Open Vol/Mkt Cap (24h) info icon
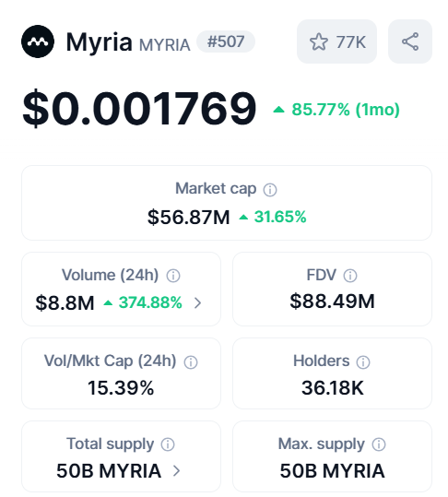 [191, 362]
